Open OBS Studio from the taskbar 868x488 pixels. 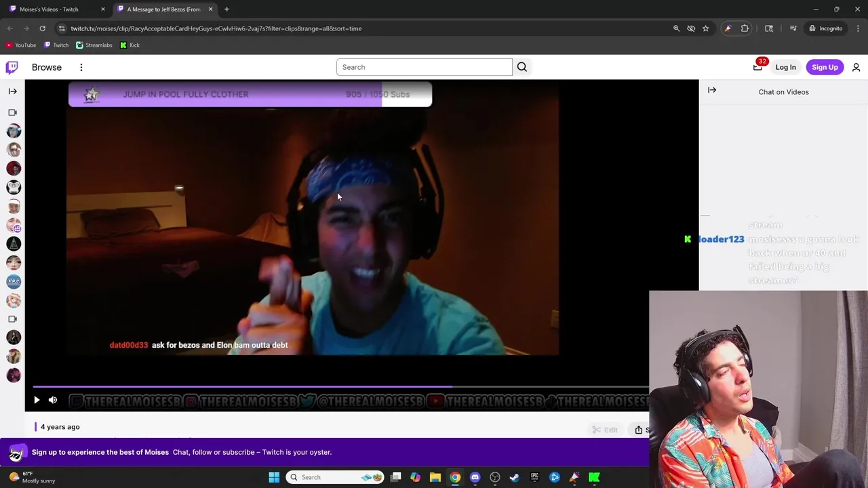tap(495, 477)
